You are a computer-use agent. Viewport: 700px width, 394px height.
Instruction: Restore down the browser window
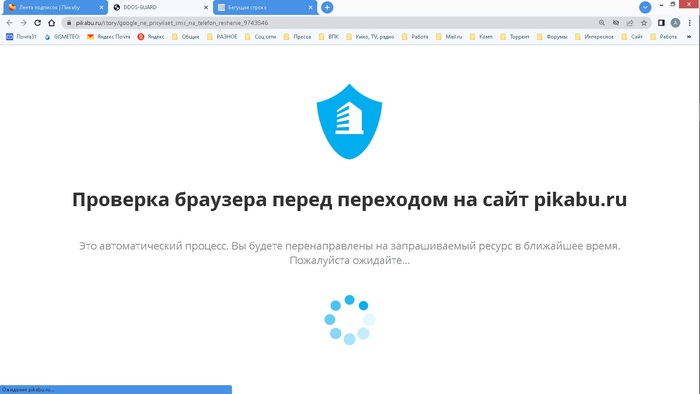point(673,4)
